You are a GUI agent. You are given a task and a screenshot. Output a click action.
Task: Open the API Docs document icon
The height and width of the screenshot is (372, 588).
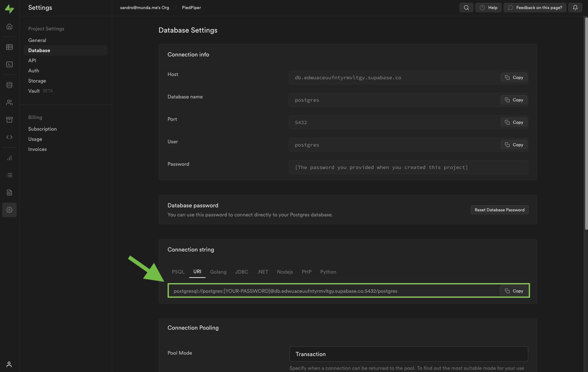point(9,193)
